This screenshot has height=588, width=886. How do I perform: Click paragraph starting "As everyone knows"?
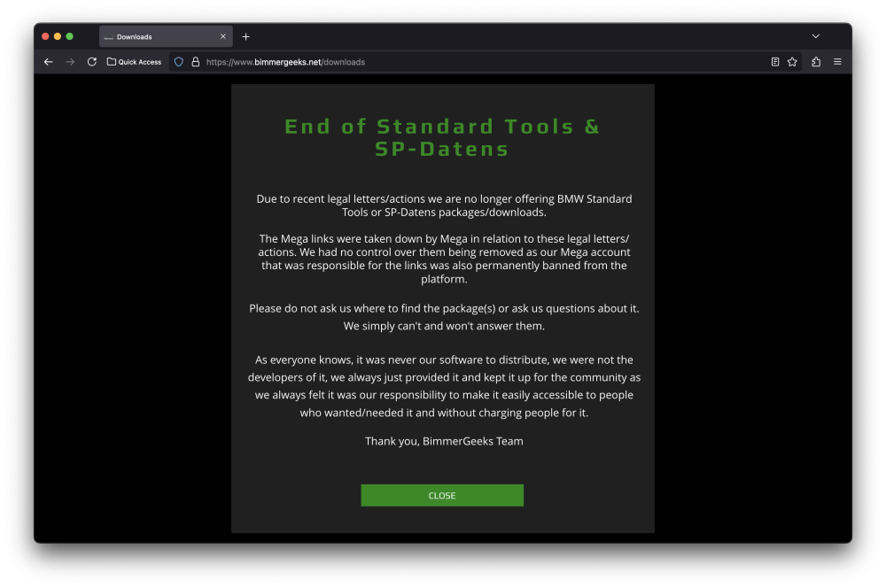coord(444,386)
